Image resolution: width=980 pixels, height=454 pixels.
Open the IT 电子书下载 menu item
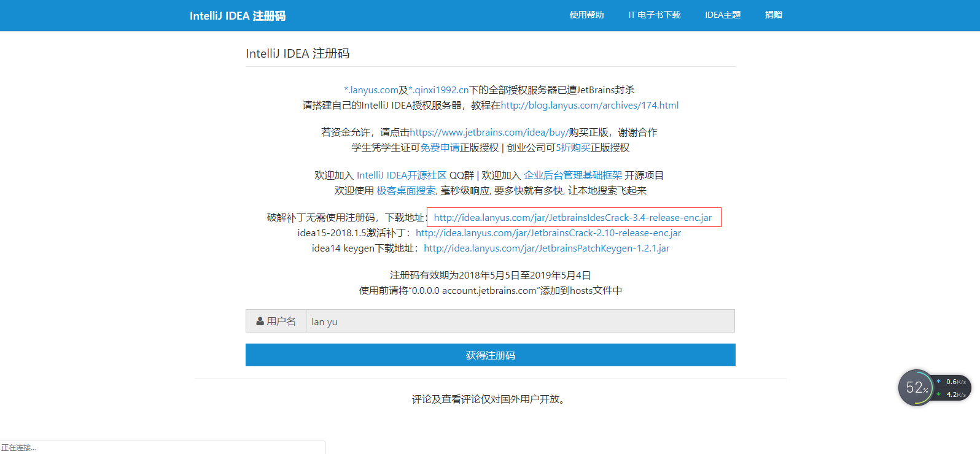(x=655, y=15)
